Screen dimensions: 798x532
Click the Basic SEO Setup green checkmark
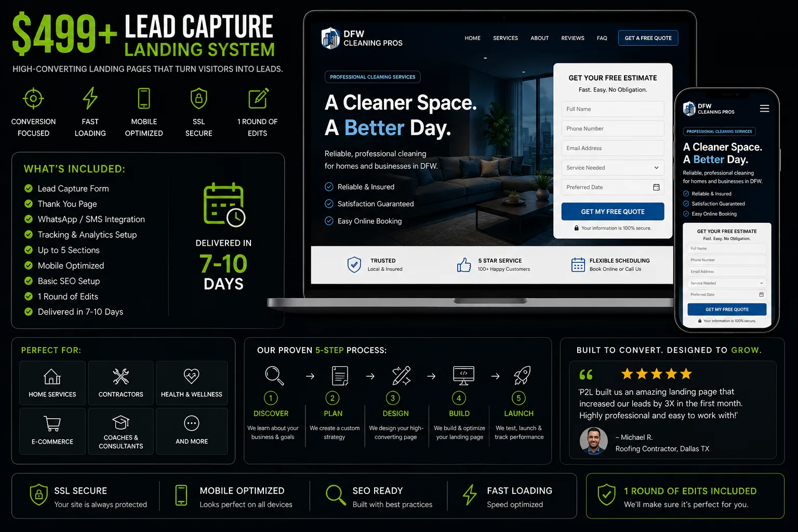tap(29, 281)
